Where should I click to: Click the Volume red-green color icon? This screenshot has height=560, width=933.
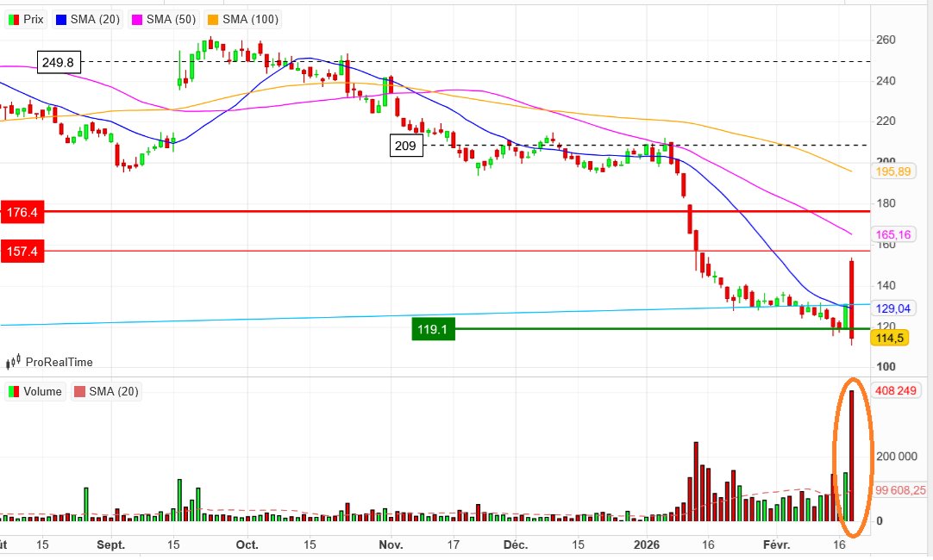pos(14,392)
